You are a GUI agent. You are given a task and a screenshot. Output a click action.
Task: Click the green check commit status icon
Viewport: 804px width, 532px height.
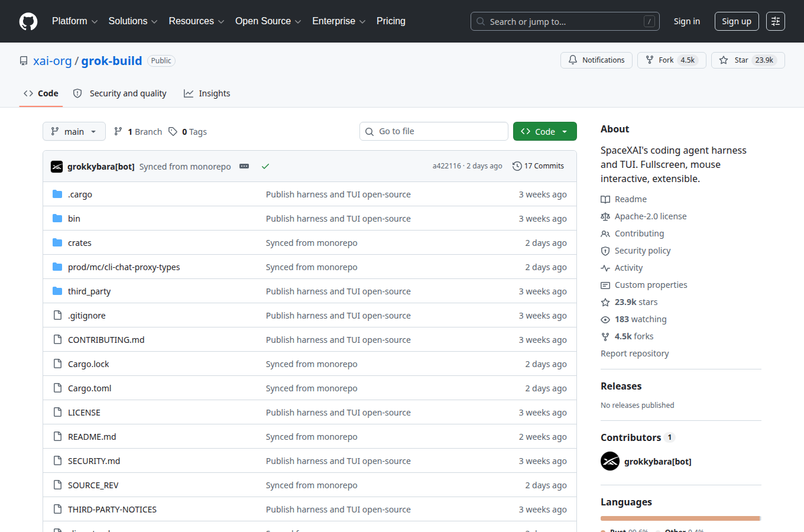pos(265,166)
